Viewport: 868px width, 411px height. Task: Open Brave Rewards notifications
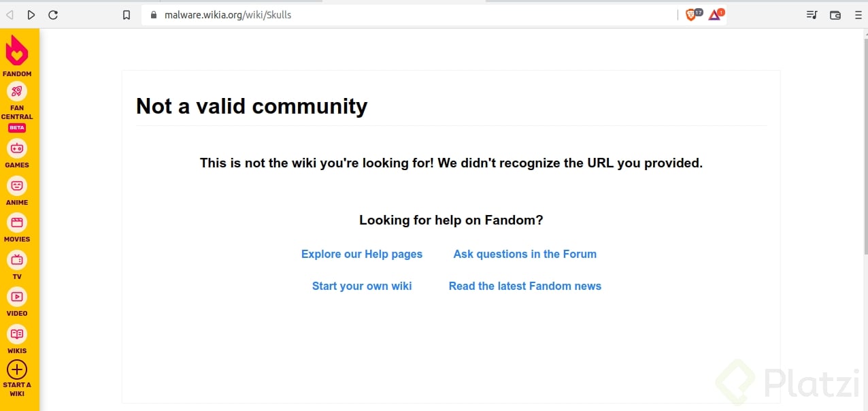pyautogui.click(x=715, y=14)
